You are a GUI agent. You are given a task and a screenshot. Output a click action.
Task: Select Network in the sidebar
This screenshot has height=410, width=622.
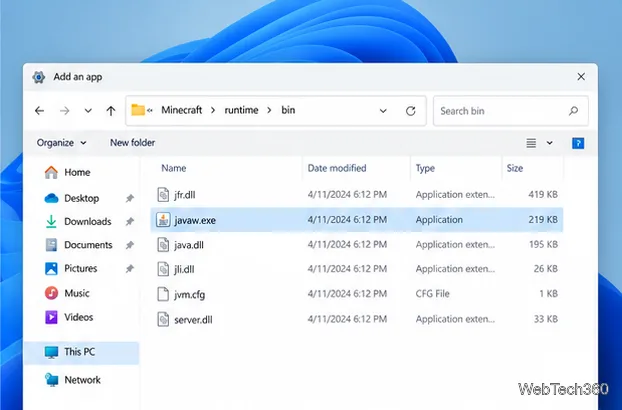pos(81,380)
